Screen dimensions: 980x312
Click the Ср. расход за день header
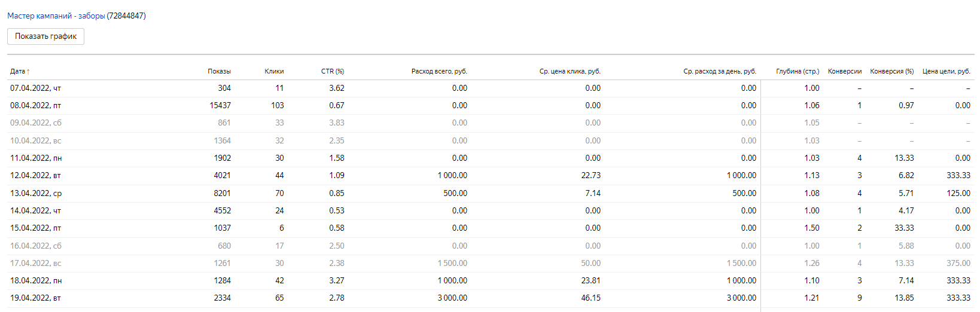(x=719, y=72)
